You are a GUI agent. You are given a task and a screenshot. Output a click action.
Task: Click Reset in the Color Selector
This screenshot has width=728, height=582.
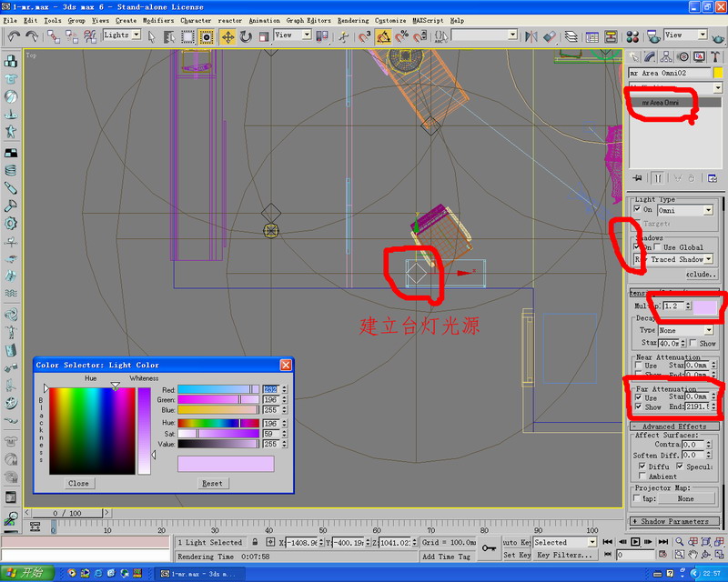point(212,483)
